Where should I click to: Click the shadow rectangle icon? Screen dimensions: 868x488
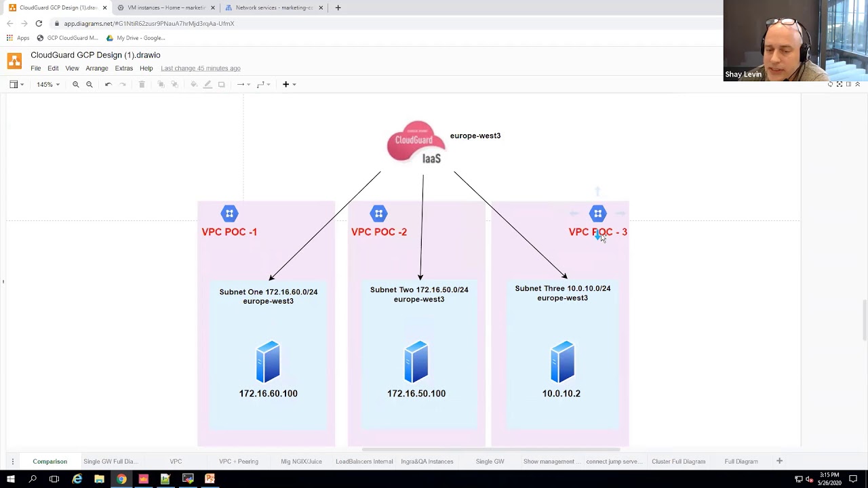[x=221, y=84]
